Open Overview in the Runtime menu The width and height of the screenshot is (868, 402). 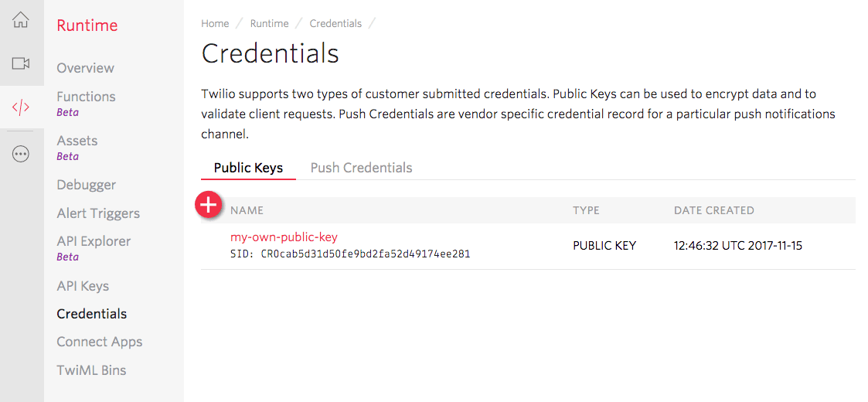(85, 68)
